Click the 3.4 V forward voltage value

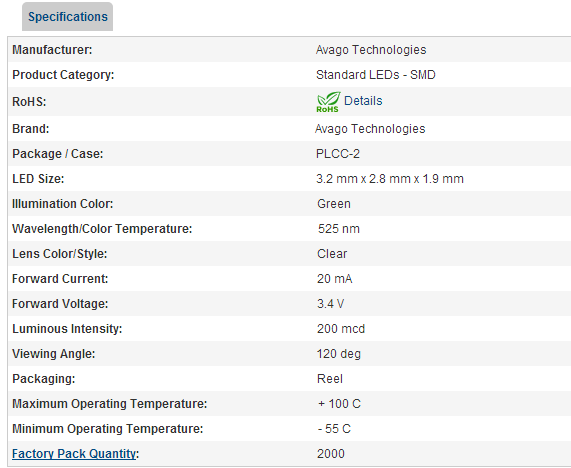pyautogui.click(x=330, y=304)
